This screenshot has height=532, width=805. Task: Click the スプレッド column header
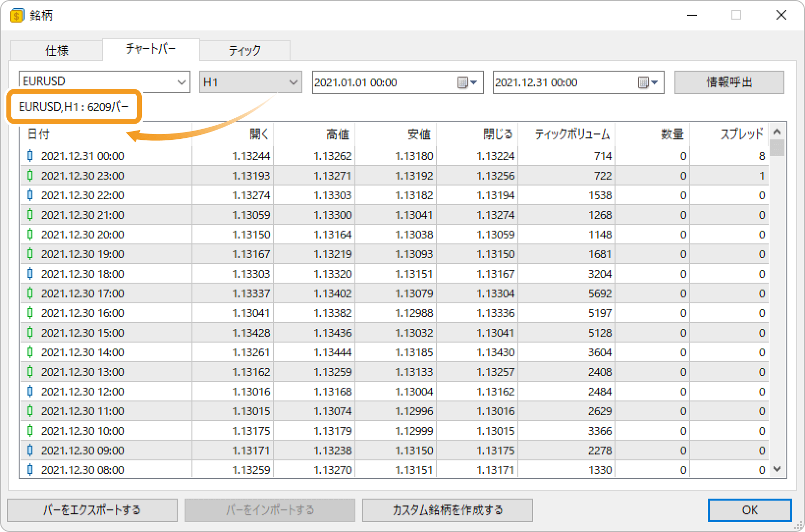coord(729,134)
